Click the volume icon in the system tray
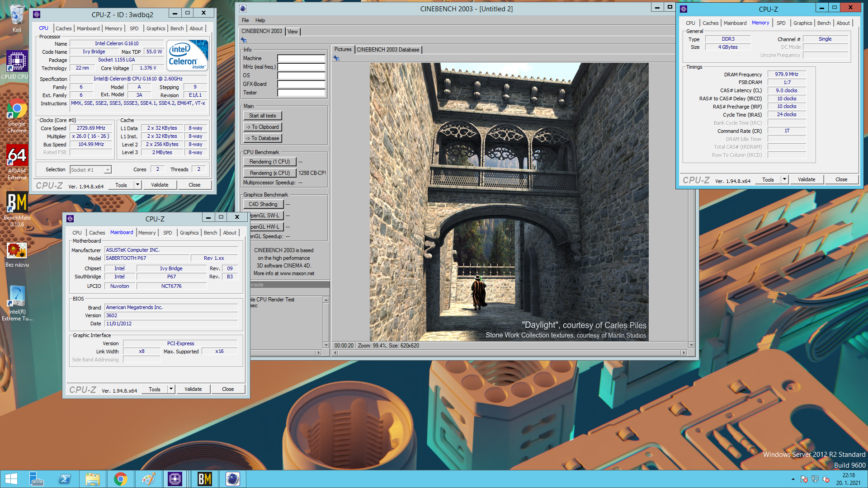This screenshot has width=868, height=488. coord(826,479)
